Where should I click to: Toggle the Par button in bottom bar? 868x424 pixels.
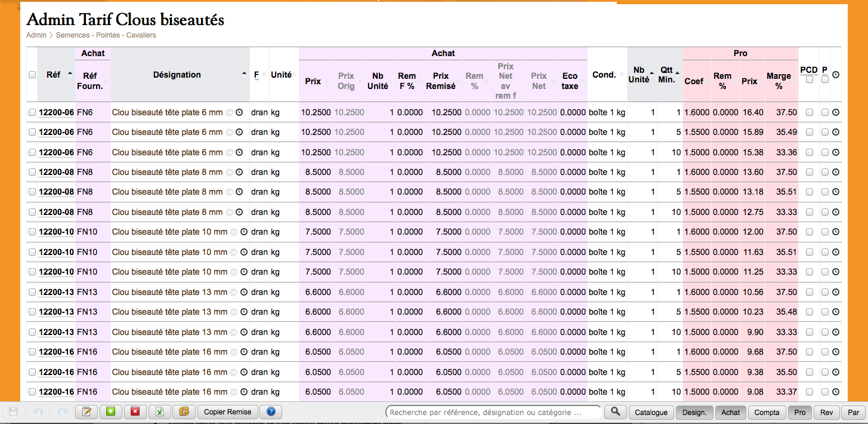[x=854, y=412]
